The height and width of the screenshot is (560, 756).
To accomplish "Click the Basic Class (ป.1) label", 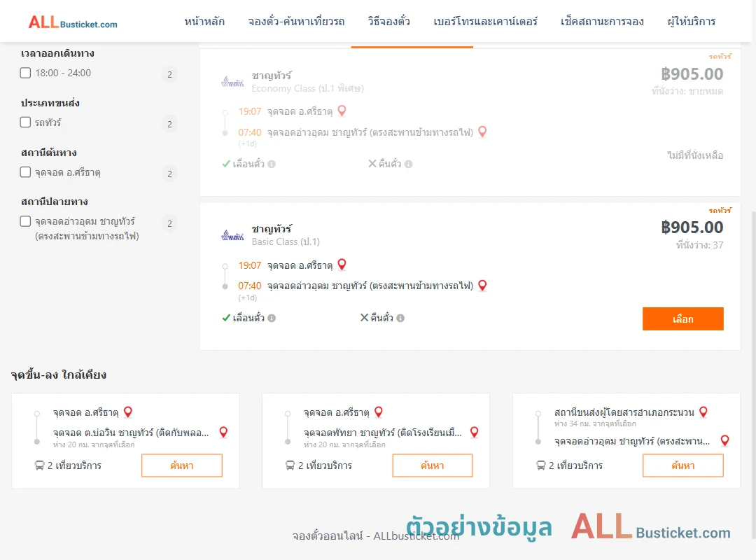I will pyautogui.click(x=286, y=241).
